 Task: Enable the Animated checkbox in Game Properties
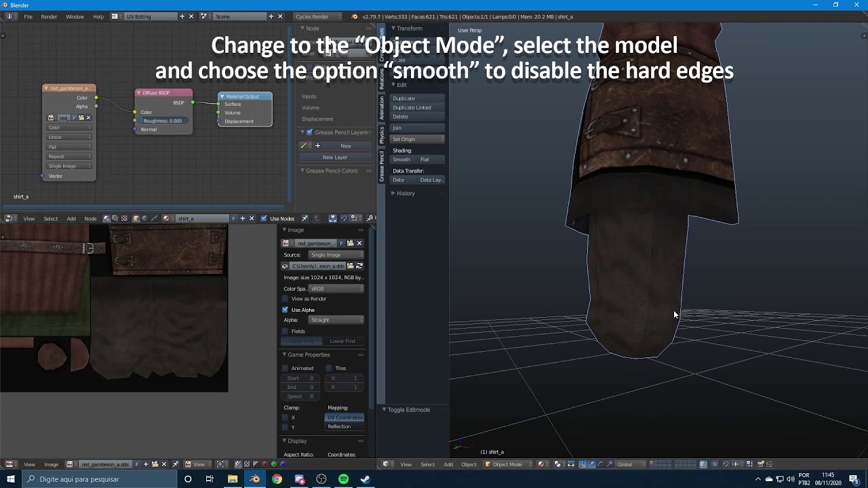(285, 368)
